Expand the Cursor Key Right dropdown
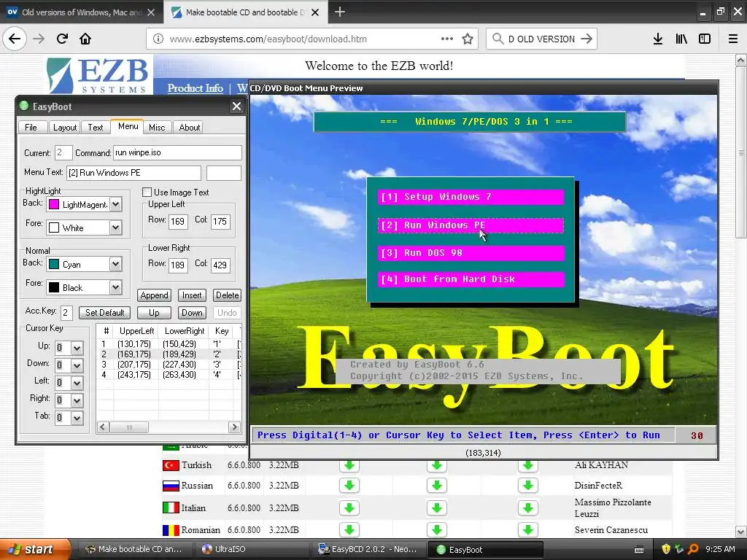The image size is (747, 560). pos(77,400)
